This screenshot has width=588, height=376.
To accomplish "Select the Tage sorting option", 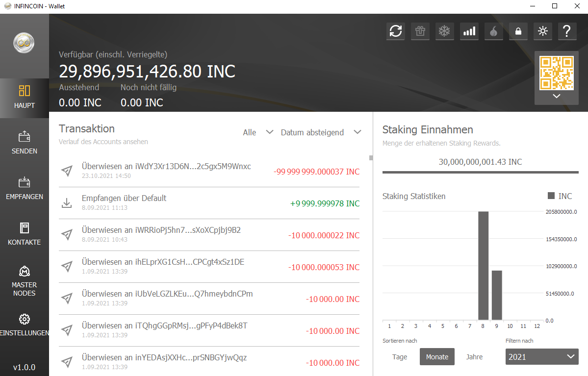I will pos(400,357).
